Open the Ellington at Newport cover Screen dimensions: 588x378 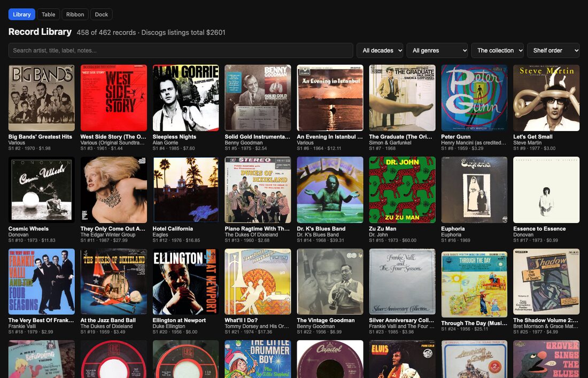pos(185,282)
